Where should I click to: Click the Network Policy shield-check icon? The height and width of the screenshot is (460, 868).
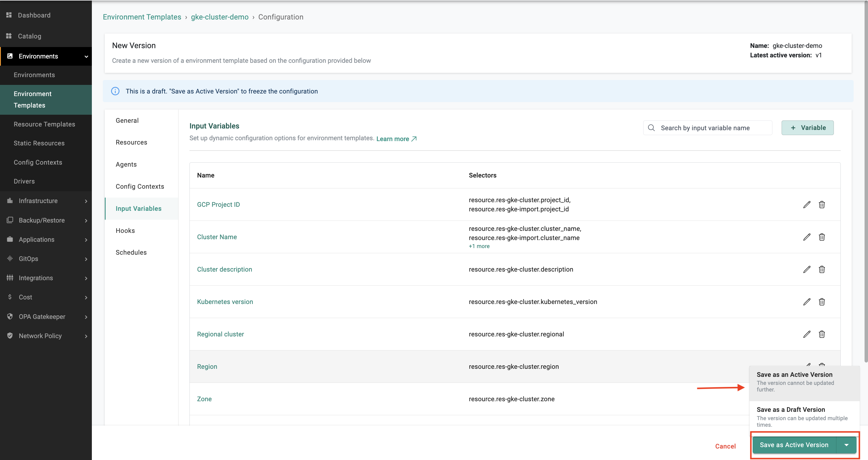coord(10,336)
